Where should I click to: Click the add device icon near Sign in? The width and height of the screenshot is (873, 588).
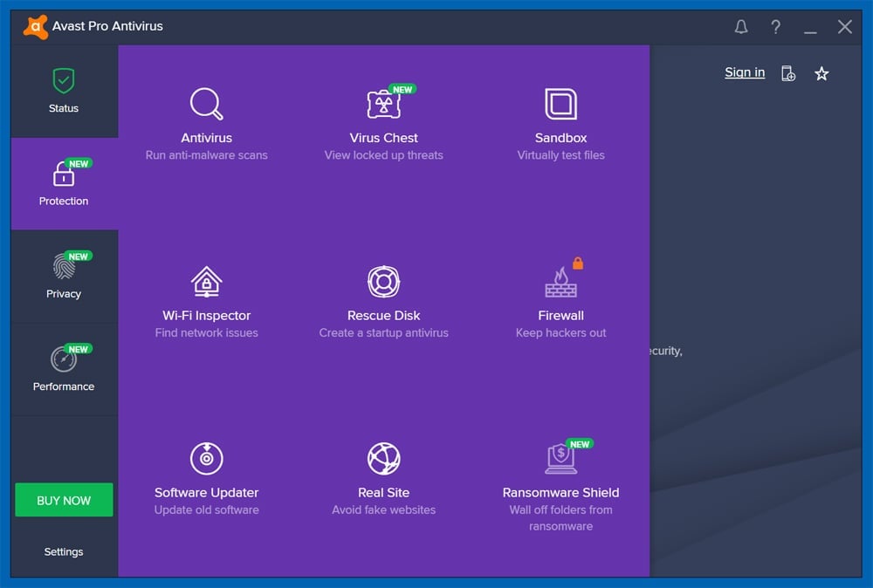pos(788,73)
